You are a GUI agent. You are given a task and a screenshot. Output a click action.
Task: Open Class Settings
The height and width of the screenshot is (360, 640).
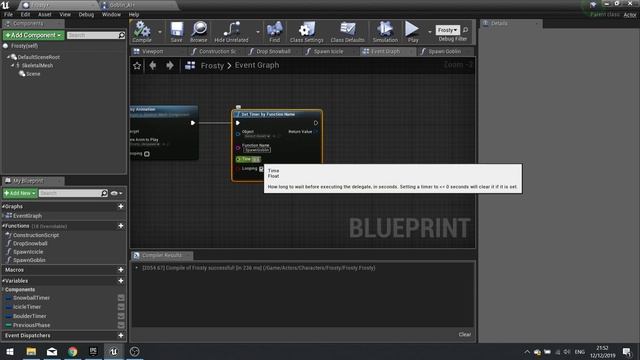307,32
